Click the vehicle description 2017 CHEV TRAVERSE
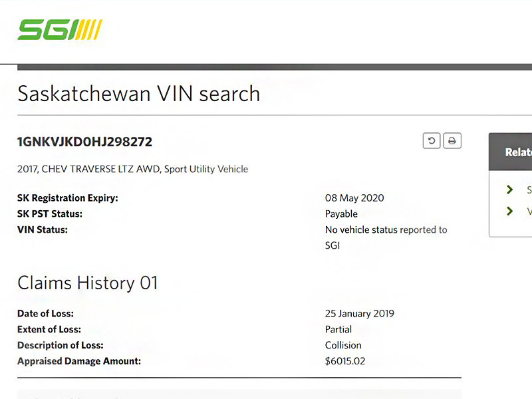Image resolution: width=532 pixels, height=399 pixels. 132,169
